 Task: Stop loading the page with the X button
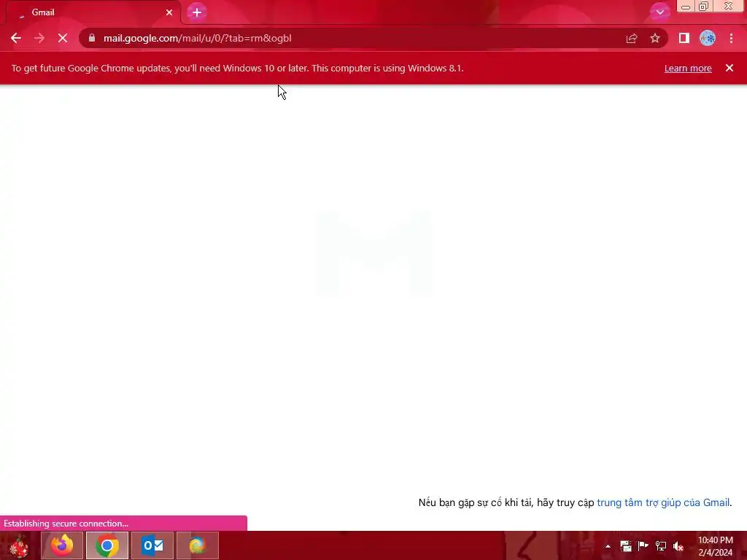click(63, 38)
